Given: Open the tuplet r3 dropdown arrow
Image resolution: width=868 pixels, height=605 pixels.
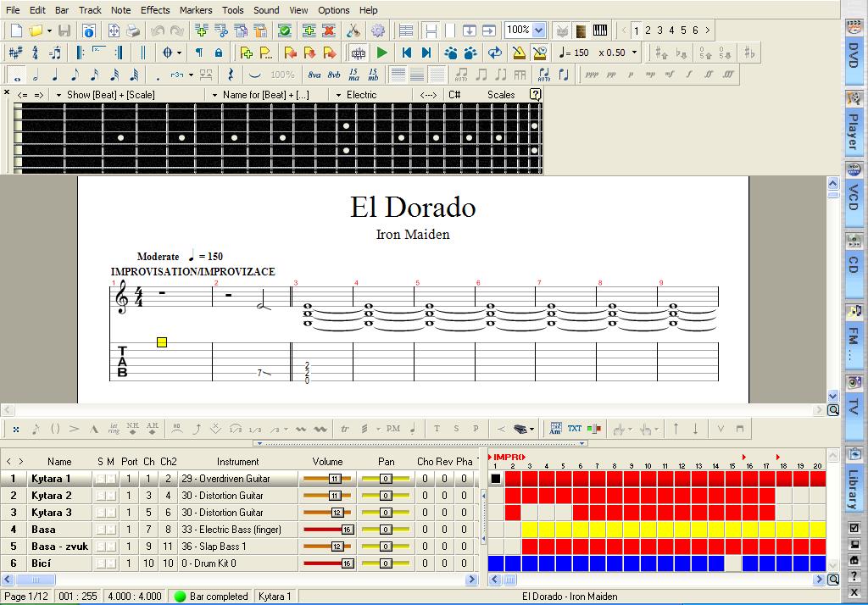Looking at the screenshot, I should click(x=191, y=75).
